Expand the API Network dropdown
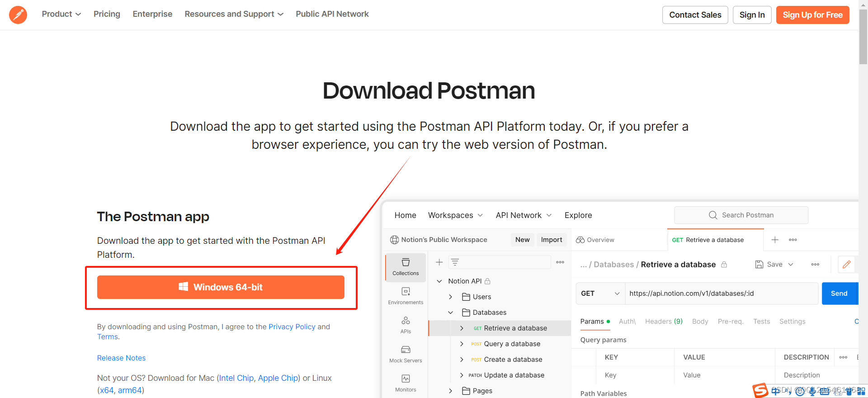This screenshot has width=868, height=398. (524, 215)
